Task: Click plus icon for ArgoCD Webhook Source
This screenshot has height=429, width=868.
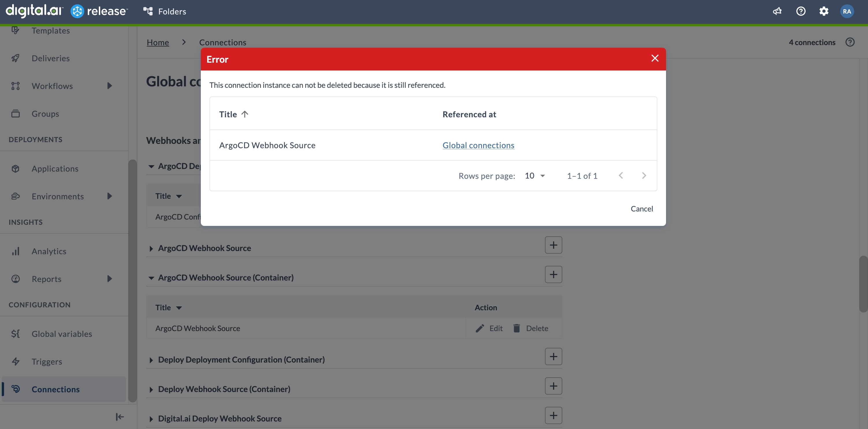Action: pos(553,245)
